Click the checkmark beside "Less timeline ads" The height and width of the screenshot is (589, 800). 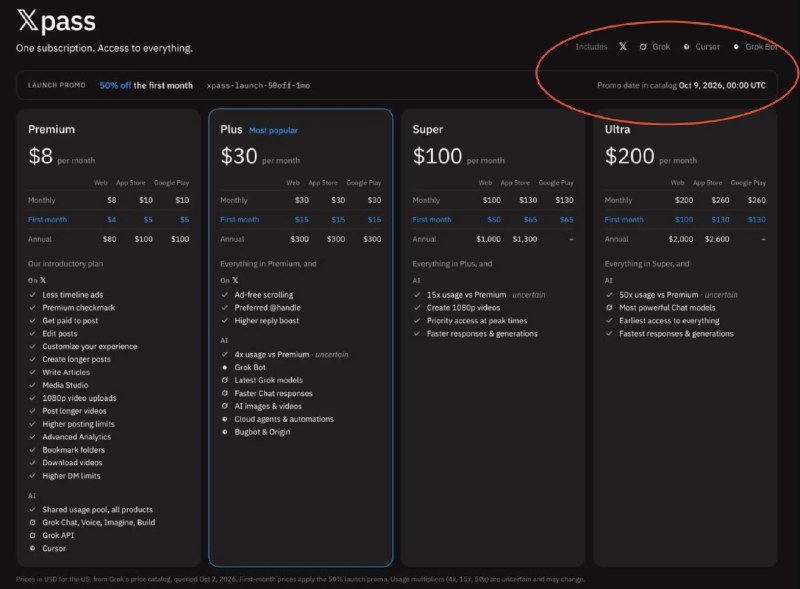point(32,294)
